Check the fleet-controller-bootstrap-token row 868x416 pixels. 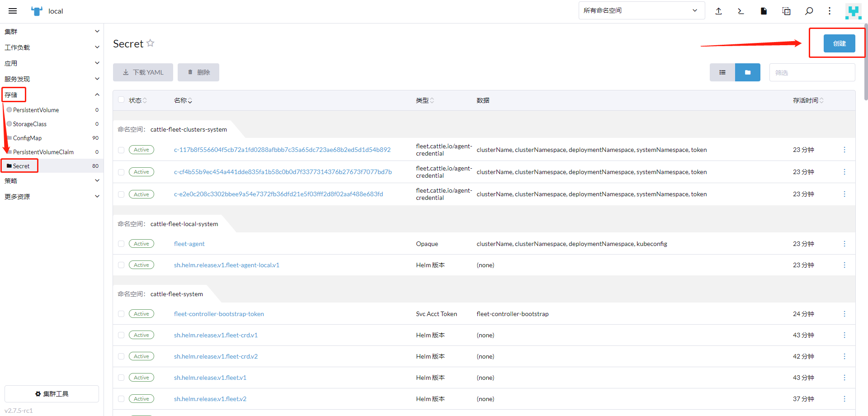[121, 314]
